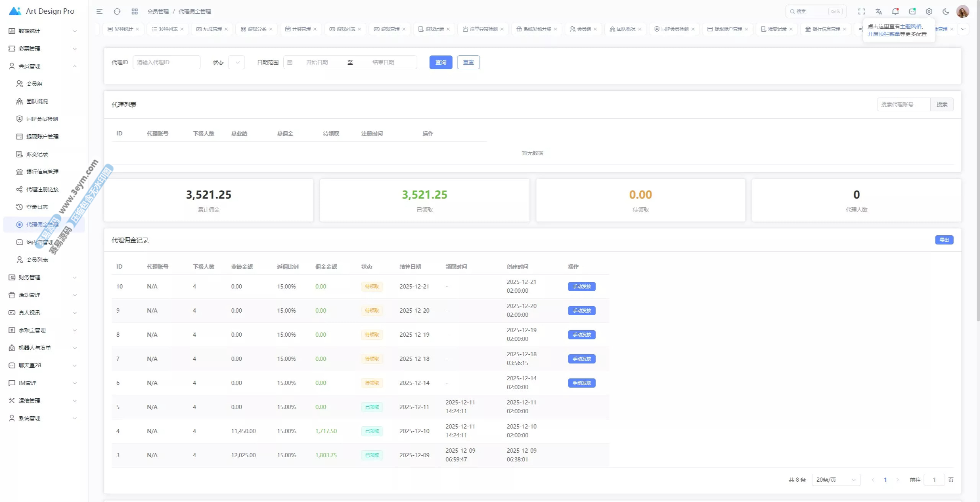Click the 代理ID input field
The height and width of the screenshot is (502, 980).
167,62
